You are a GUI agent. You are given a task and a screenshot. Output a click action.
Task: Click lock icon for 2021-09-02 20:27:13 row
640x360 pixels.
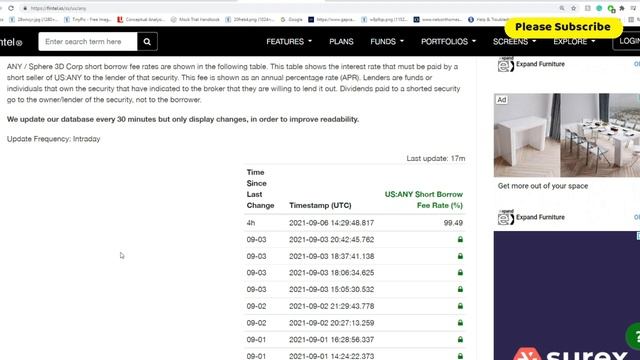(460, 323)
